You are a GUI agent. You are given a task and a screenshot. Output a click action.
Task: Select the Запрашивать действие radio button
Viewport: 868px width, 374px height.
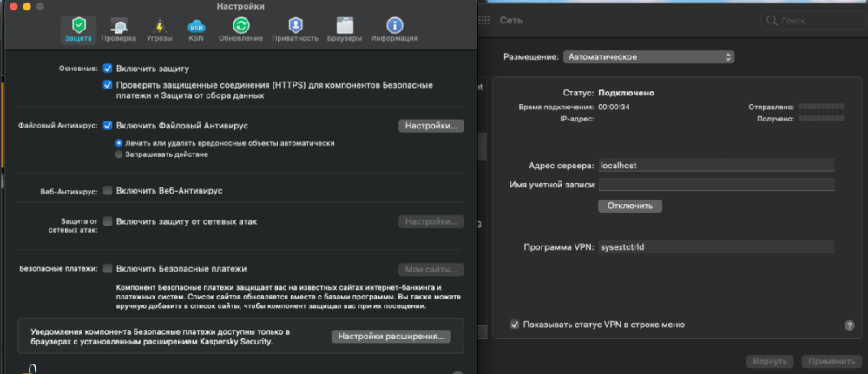(x=119, y=154)
